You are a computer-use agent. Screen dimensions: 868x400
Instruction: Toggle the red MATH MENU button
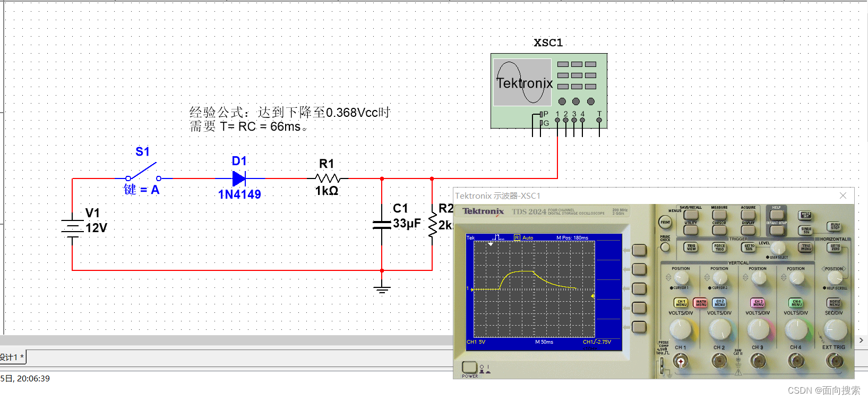[701, 303]
